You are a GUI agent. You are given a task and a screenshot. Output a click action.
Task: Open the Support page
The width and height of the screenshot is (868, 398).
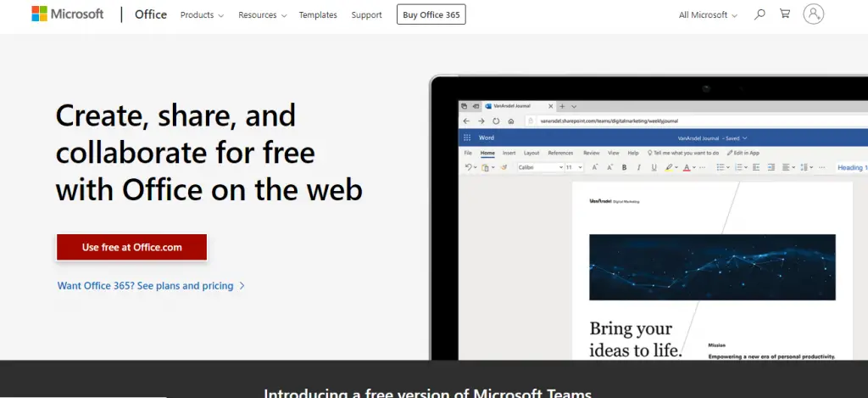click(x=366, y=15)
